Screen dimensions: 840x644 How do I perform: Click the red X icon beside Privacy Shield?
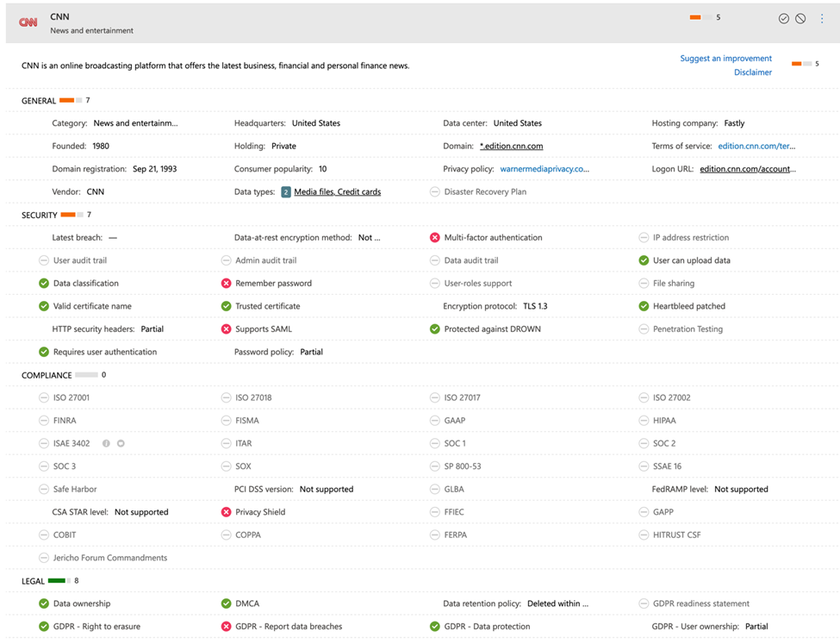[226, 512]
